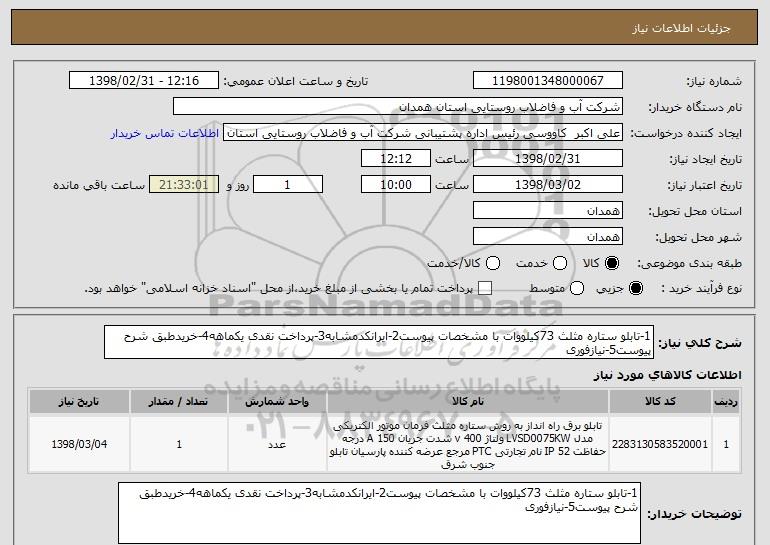The image size is (770, 545).
Task: Select the متوسط purchase type radio
Action: coord(577,288)
